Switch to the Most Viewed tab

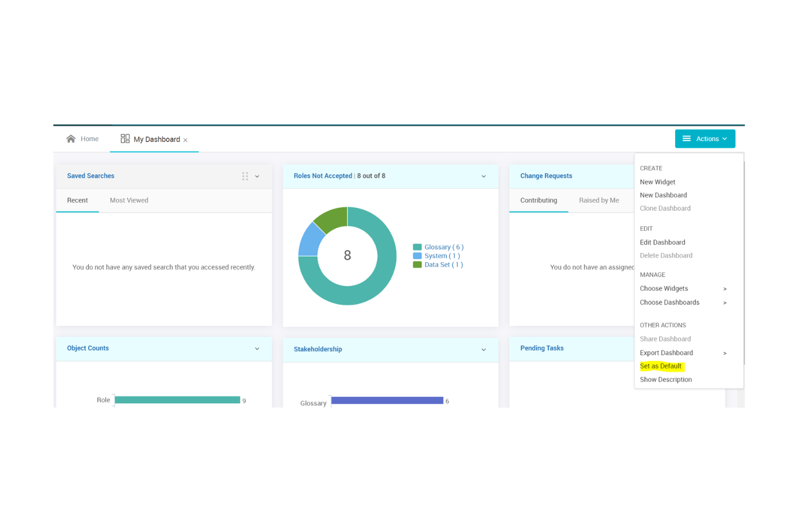coord(129,200)
